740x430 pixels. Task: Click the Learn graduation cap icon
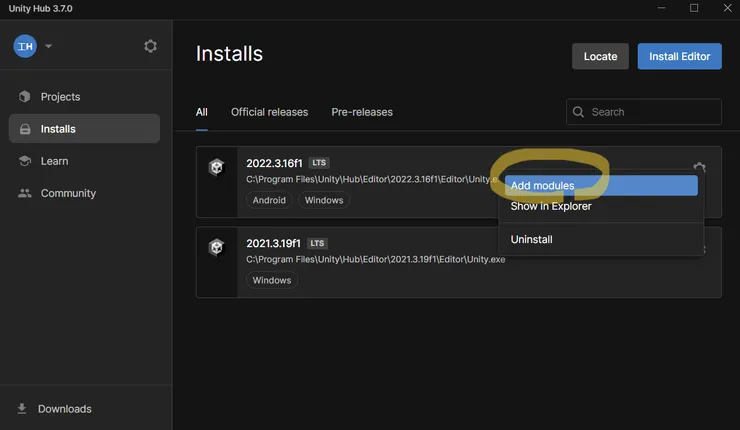point(25,161)
